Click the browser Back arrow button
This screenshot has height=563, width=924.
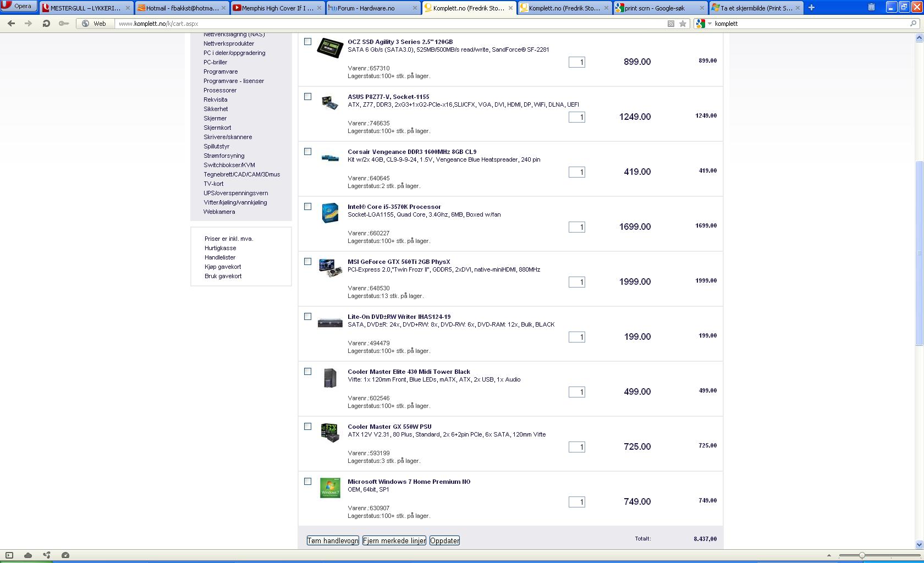pos(11,24)
